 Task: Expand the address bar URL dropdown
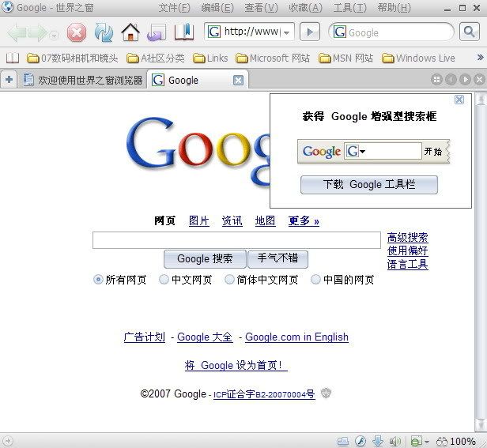pyautogui.click(x=287, y=32)
